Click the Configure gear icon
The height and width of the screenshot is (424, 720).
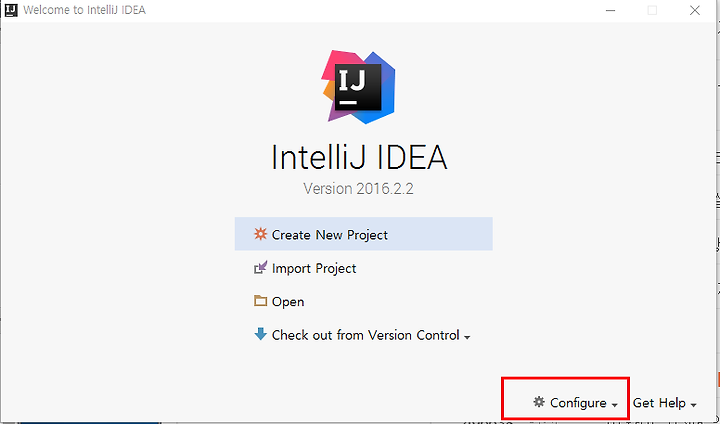pyautogui.click(x=539, y=402)
